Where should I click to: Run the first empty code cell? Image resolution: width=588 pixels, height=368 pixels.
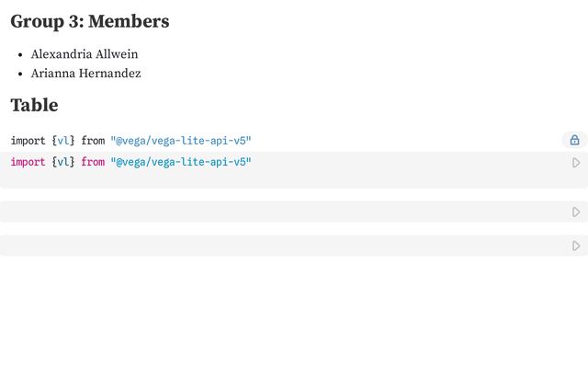(x=576, y=213)
